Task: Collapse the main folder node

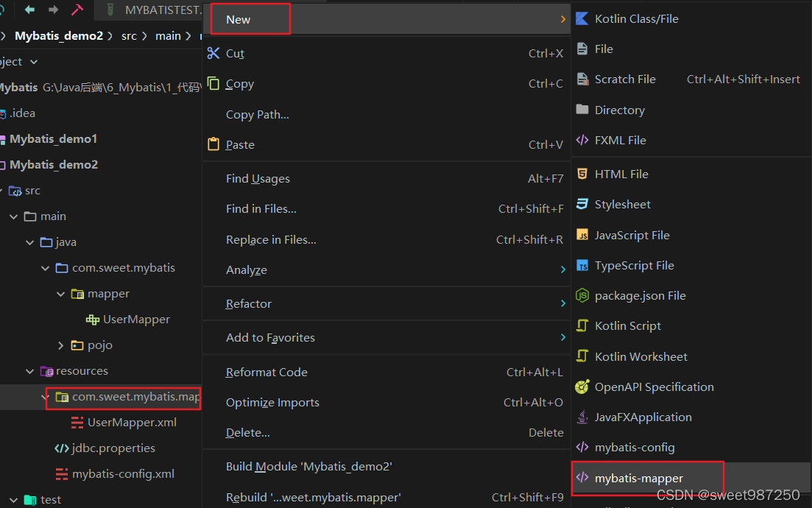Action: point(14,216)
